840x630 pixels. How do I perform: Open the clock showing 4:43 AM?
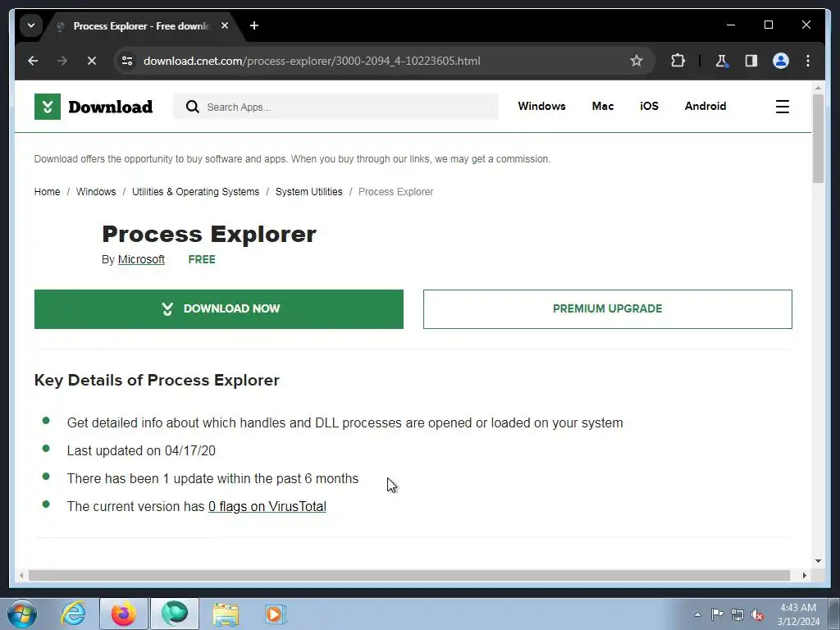pyautogui.click(x=798, y=614)
